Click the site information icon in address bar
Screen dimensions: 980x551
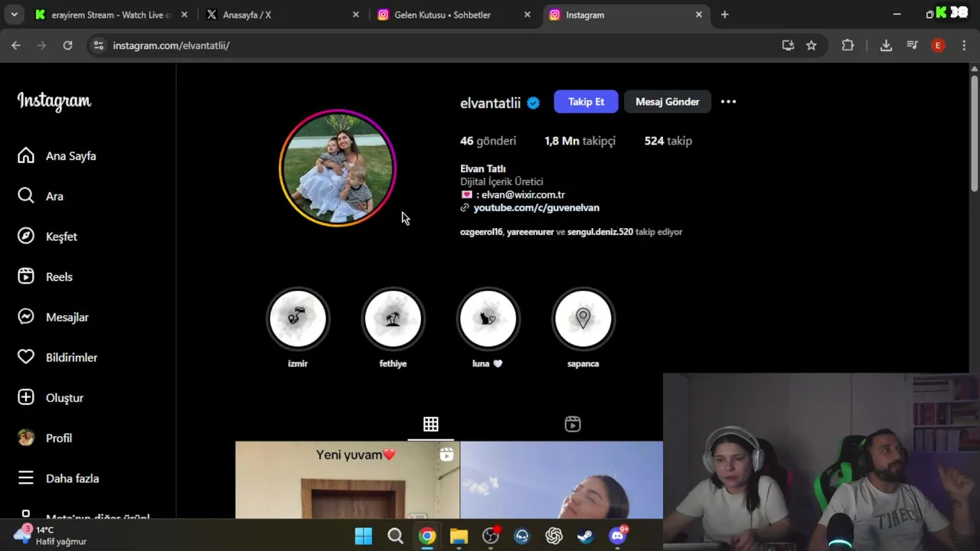98,45
